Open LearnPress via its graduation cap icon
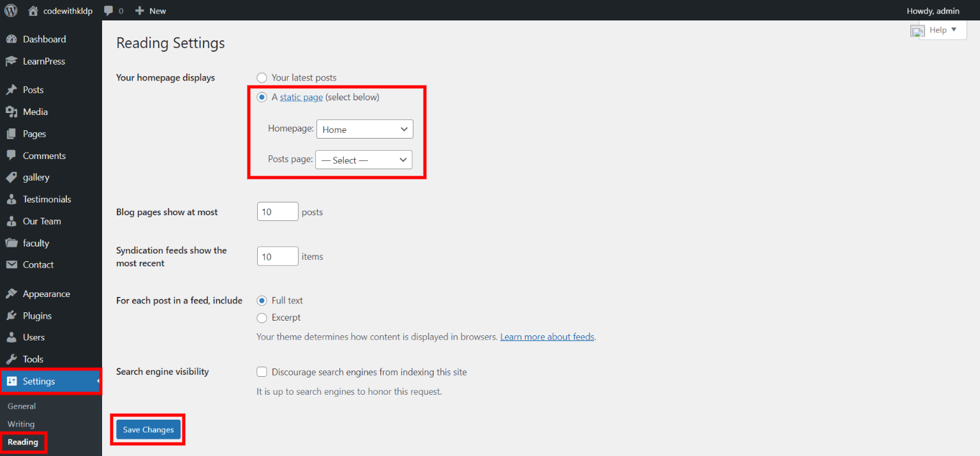The image size is (980, 456). (x=11, y=61)
